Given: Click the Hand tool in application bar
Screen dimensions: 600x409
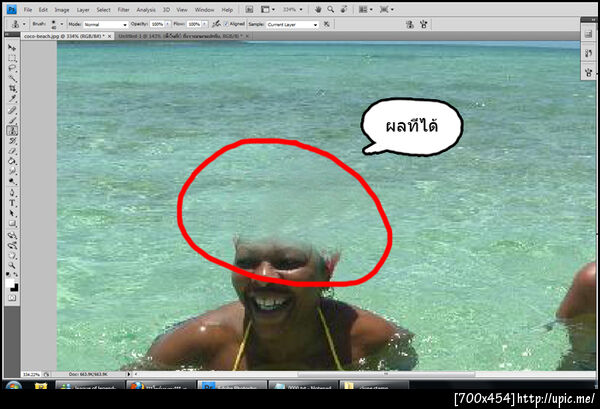Looking at the screenshot, I should click(x=318, y=10).
